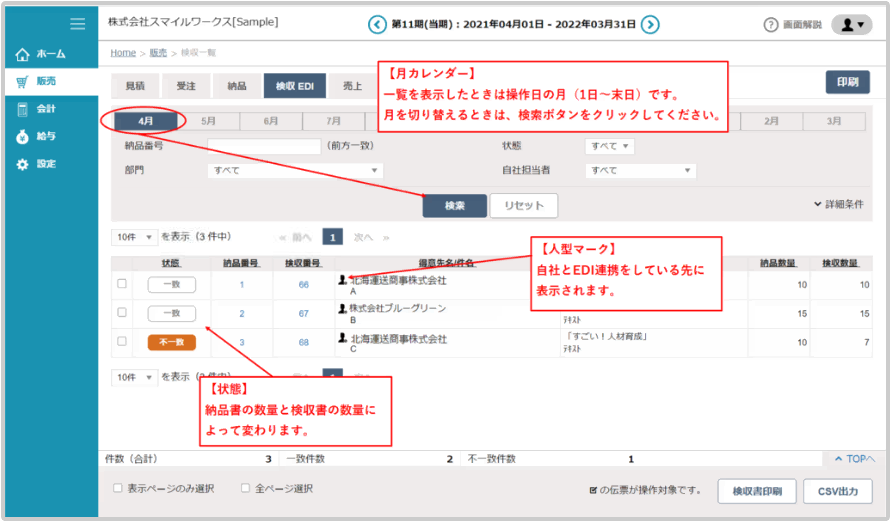Viewport: 893px width, 522px height.
Task: Check the box for row with 検収番号 66
Action: [x=122, y=284]
